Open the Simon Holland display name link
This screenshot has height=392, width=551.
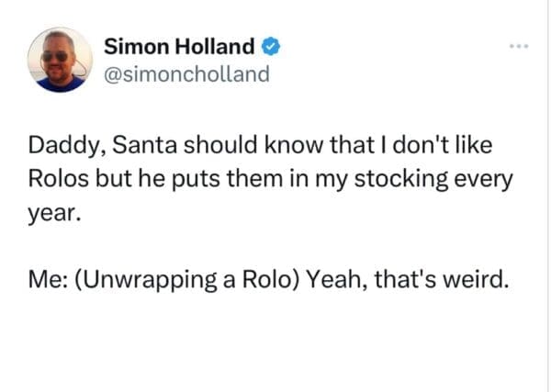180,47
